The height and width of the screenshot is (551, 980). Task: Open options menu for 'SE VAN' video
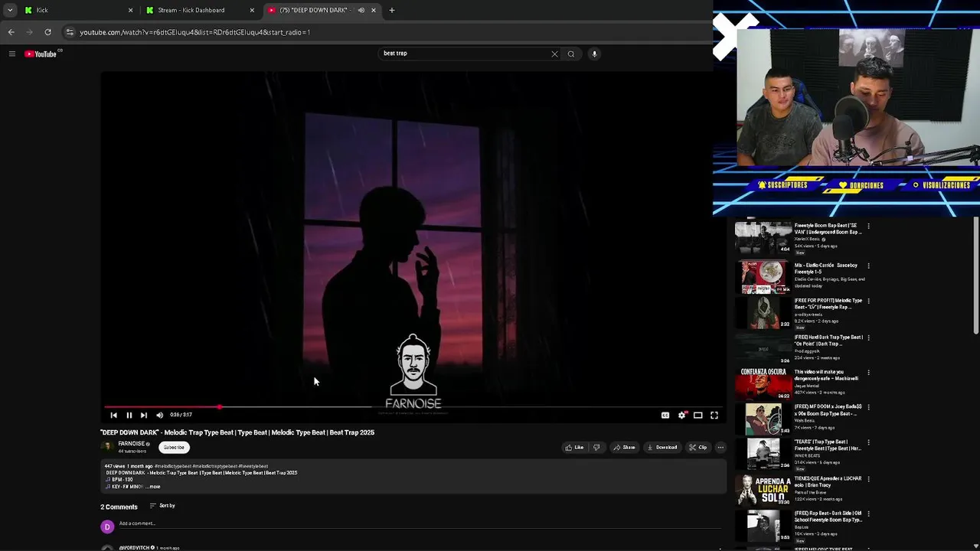coord(868,227)
